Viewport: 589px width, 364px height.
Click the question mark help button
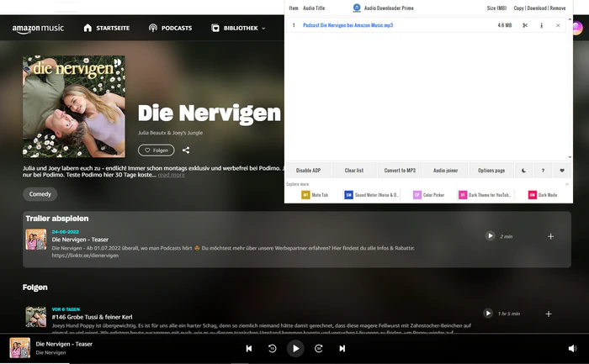[x=543, y=171]
